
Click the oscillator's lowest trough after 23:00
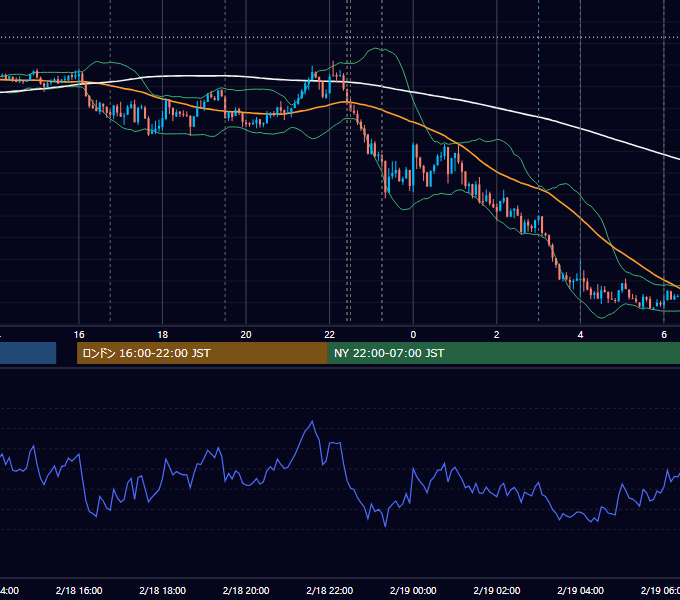[385, 525]
